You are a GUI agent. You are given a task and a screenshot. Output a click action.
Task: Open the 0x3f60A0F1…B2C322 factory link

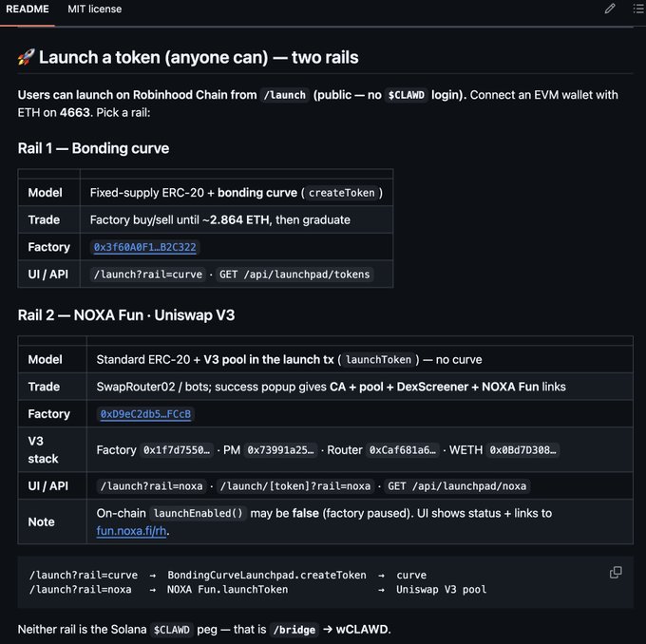tap(145, 247)
